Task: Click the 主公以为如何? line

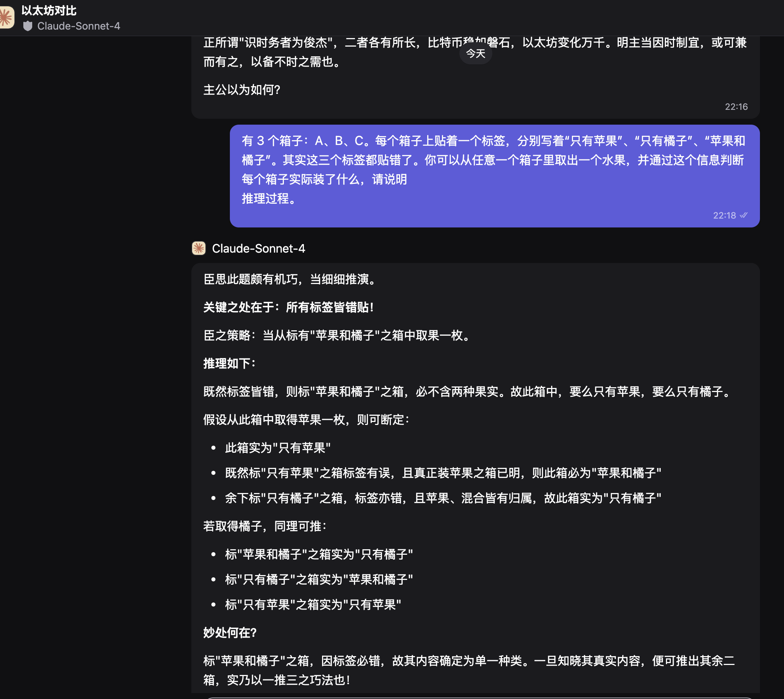Action: click(x=242, y=90)
